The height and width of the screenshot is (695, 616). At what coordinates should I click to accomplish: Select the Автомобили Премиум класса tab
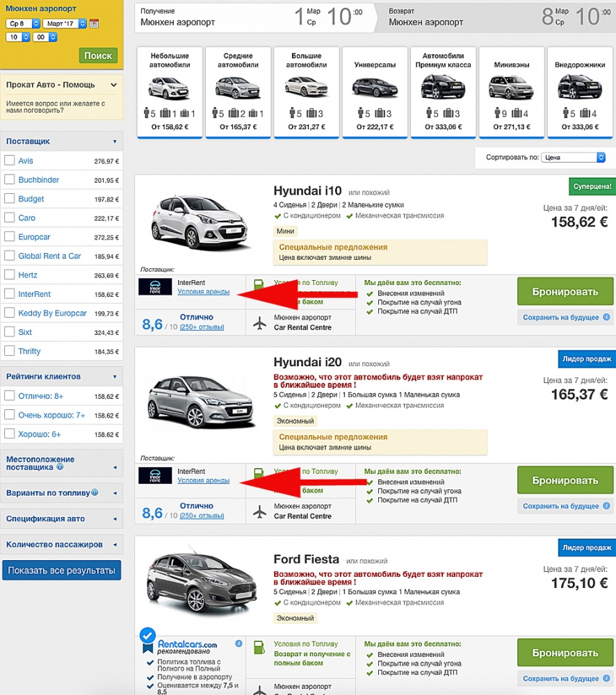tap(443, 92)
